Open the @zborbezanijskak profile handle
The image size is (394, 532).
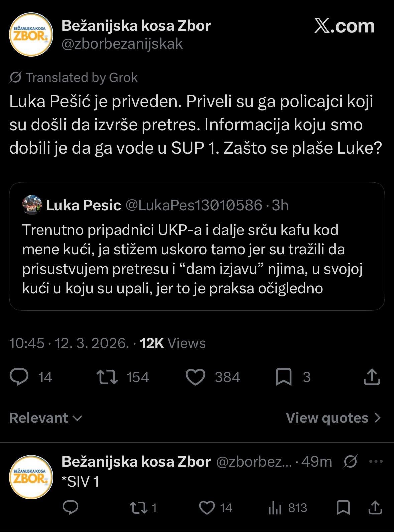coord(122,44)
